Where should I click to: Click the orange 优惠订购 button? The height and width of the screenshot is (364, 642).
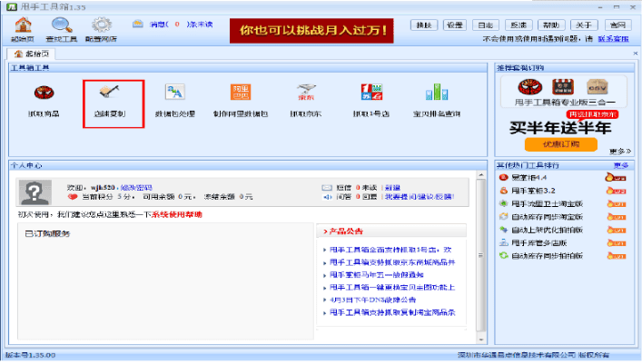[x=561, y=144]
